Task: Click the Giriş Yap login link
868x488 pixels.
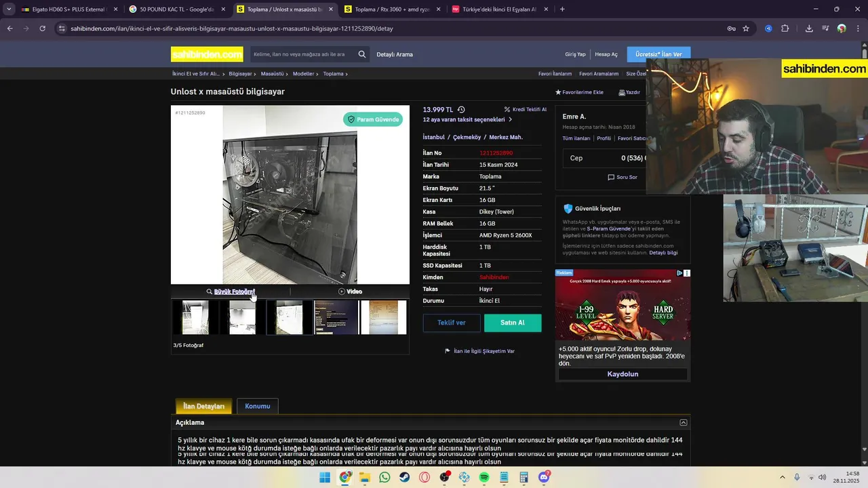Action: point(575,54)
